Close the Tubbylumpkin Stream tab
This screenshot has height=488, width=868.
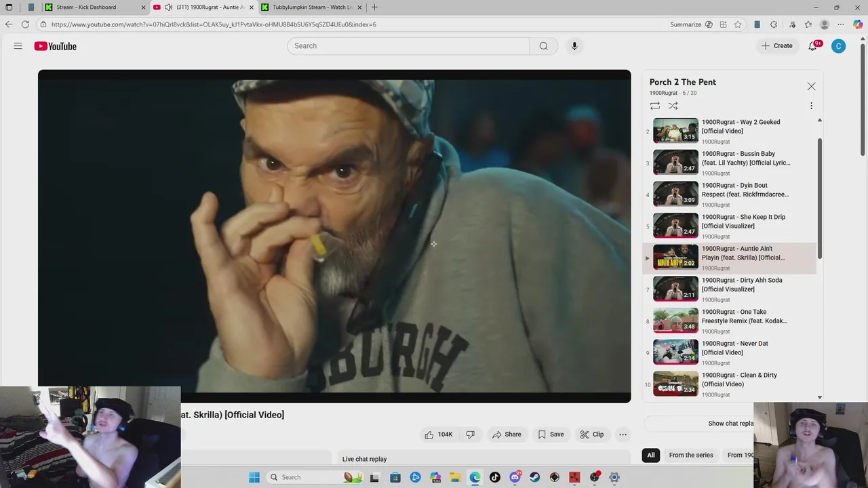(359, 7)
